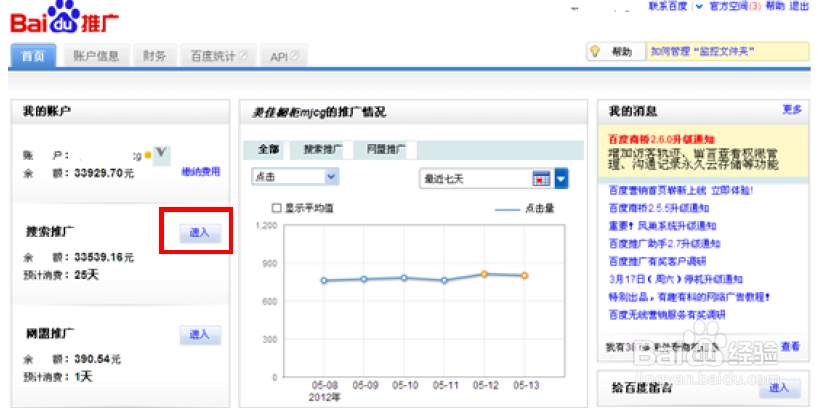The height and width of the screenshot is (408, 825).
Task: Open the 百度商桥2.6.0升级通知 message
Action: [x=661, y=140]
